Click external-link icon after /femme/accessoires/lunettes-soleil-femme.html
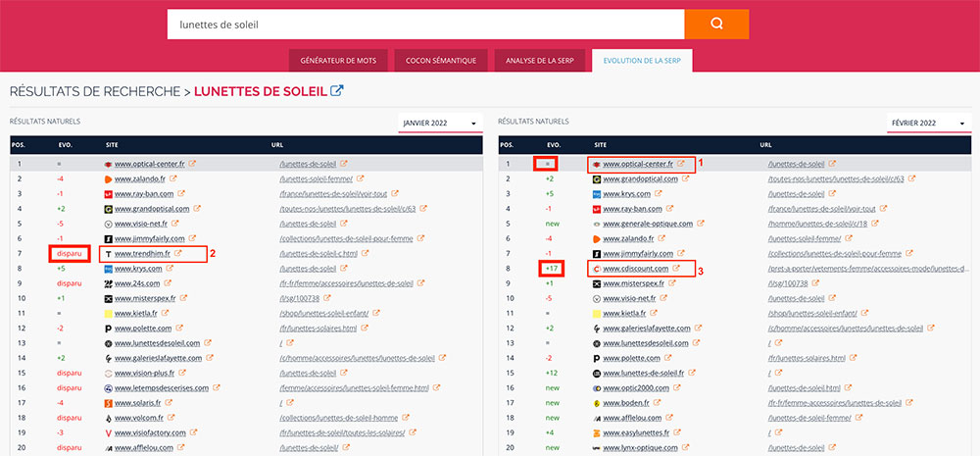This screenshot has height=456, width=980. pyautogui.click(x=436, y=387)
